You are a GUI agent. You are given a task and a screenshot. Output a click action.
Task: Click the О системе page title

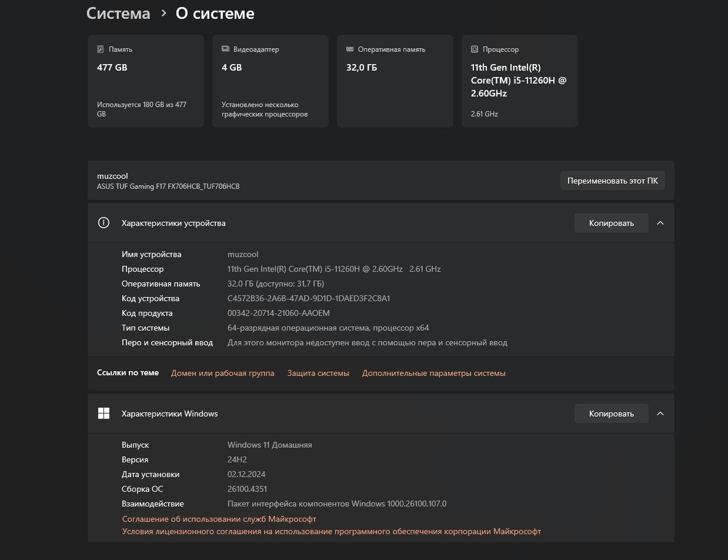pos(215,14)
